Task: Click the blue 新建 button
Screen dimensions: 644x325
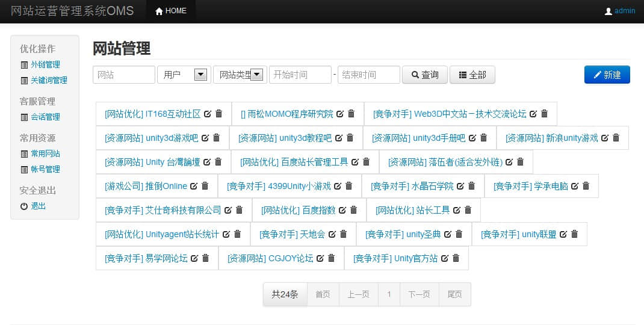Action: pyautogui.click(x=607, y=75)
